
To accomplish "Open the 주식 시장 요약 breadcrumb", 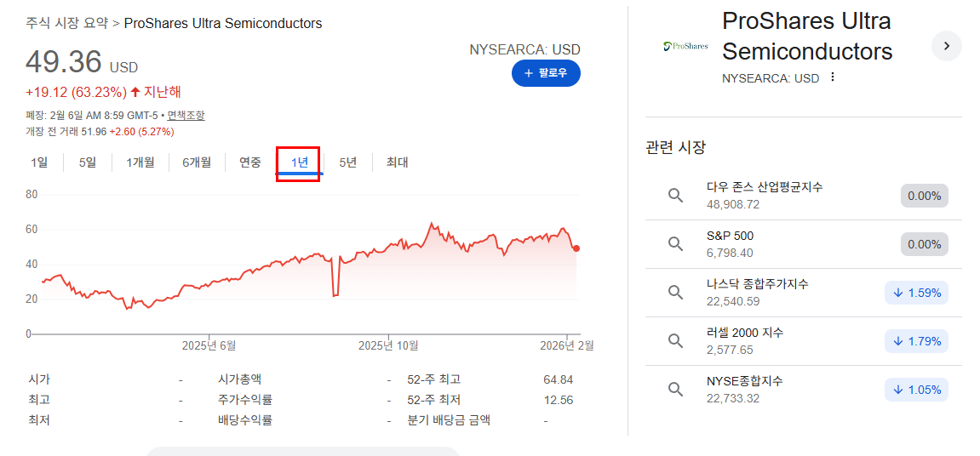I will point(67,24).
